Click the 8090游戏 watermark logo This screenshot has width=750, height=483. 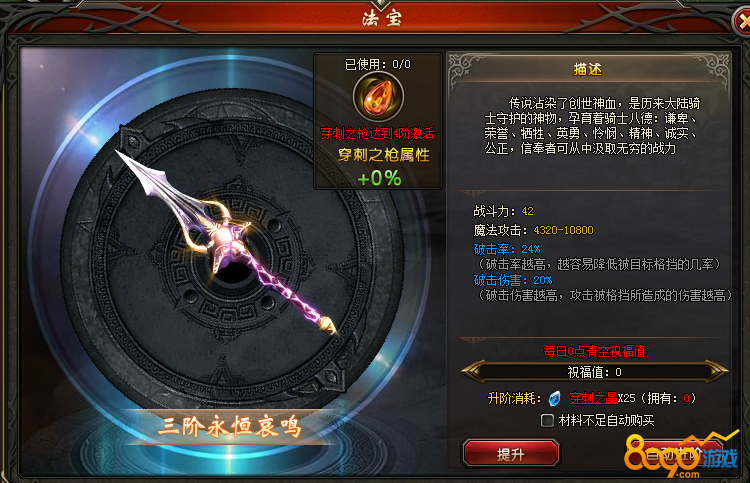click(x=681, y=455)
